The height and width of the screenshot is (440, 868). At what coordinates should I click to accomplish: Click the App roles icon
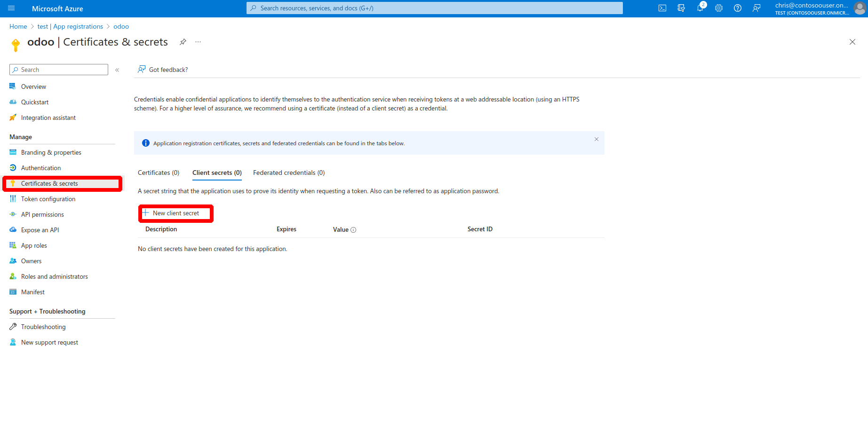click(13, 245)
